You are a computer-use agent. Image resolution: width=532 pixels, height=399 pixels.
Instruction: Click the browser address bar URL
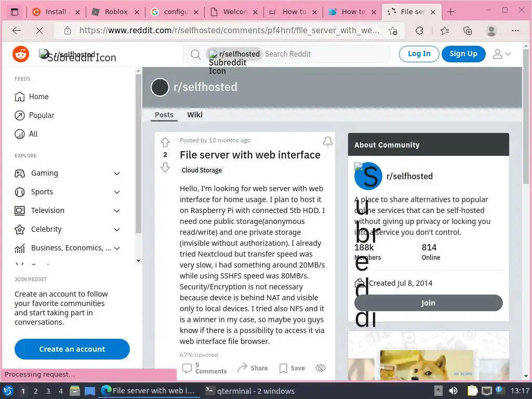[229, 31]
